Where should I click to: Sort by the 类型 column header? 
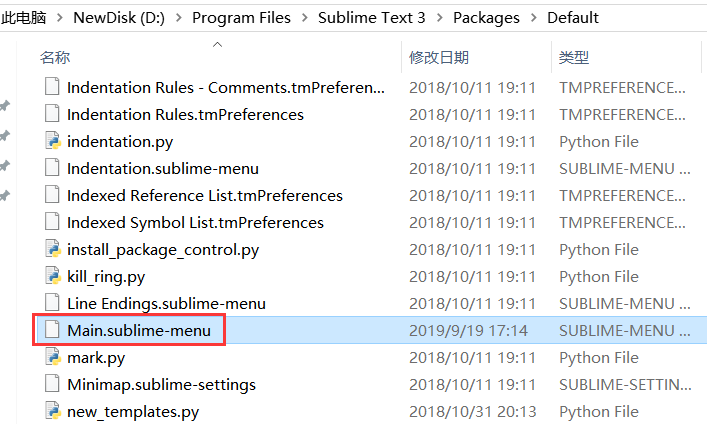[x=574, y=58]
